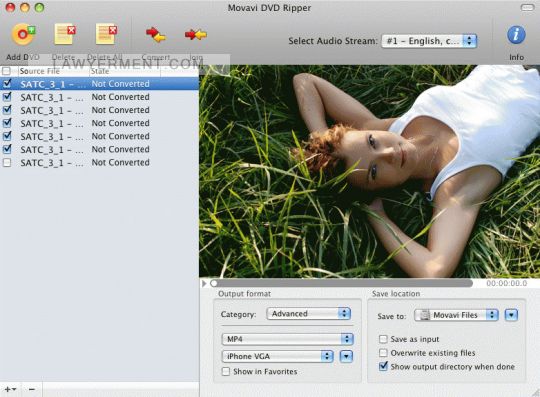540x397 pixels.
Task: Open the iPhone VGA preset dropdown
Action: coord(278,356)
